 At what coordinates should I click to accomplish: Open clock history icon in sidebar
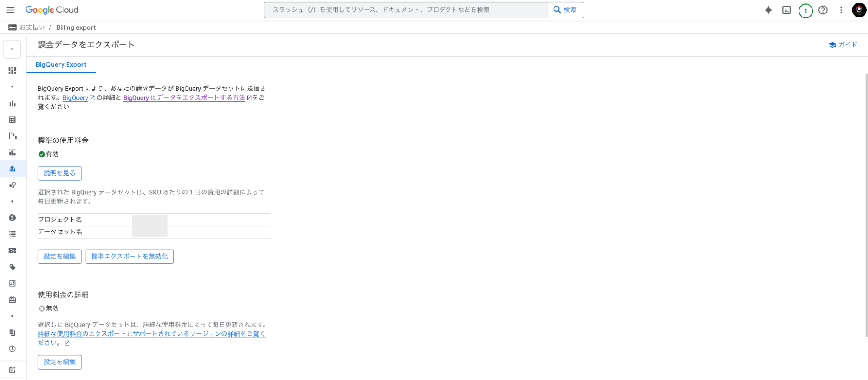(12, 349)
